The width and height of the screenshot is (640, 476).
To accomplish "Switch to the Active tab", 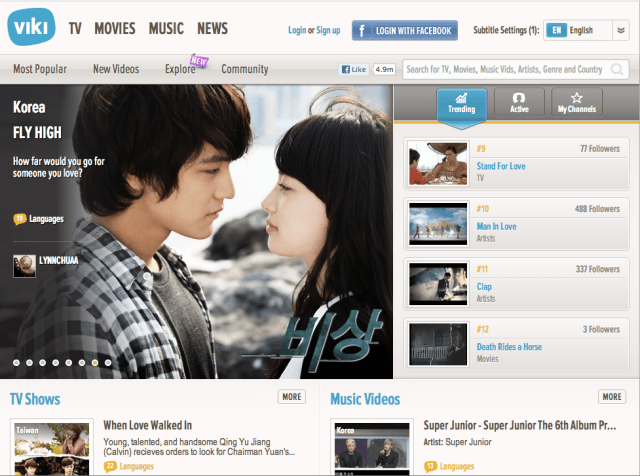I will [519, 103].
